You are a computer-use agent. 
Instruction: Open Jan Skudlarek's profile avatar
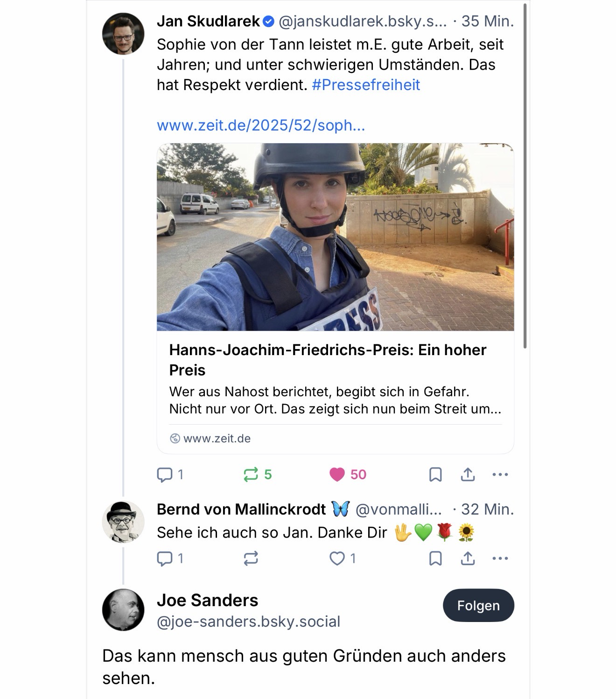(123, 34)
